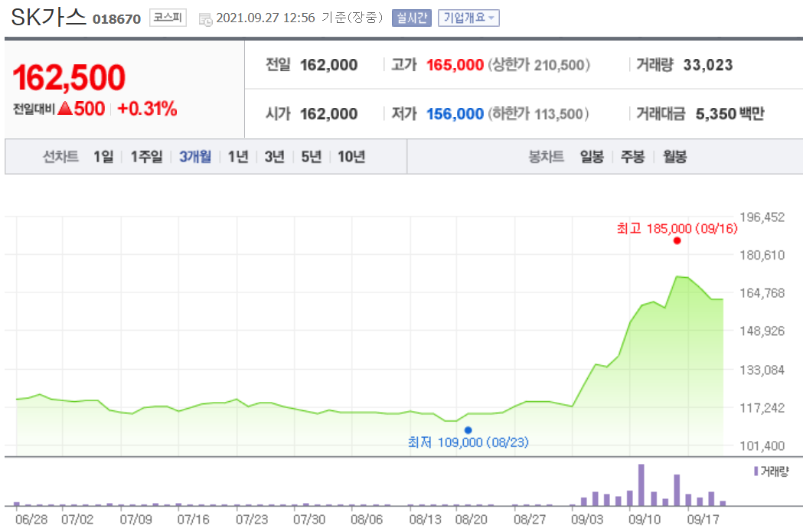Select the 1주일 line chart tab
The image size is (803, 532).
[146, 157]
